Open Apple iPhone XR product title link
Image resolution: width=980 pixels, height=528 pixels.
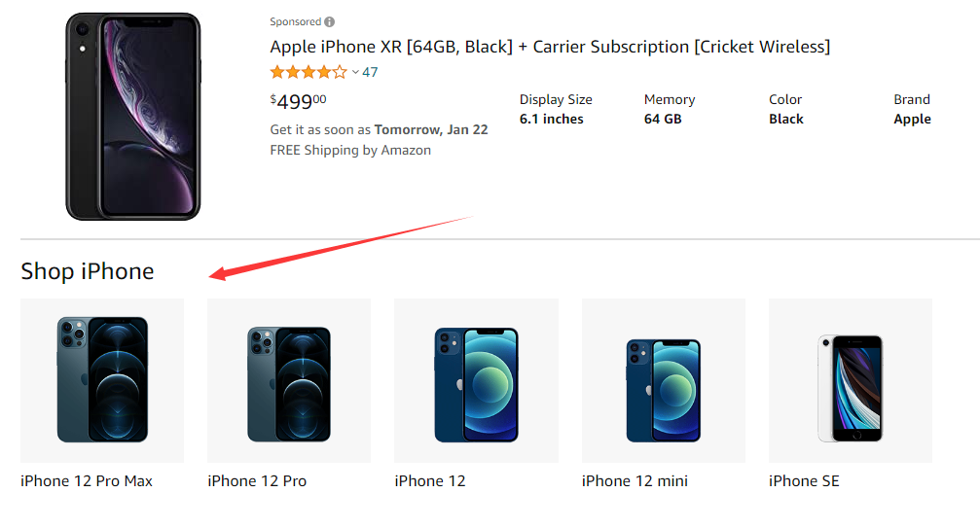point(550,47)
